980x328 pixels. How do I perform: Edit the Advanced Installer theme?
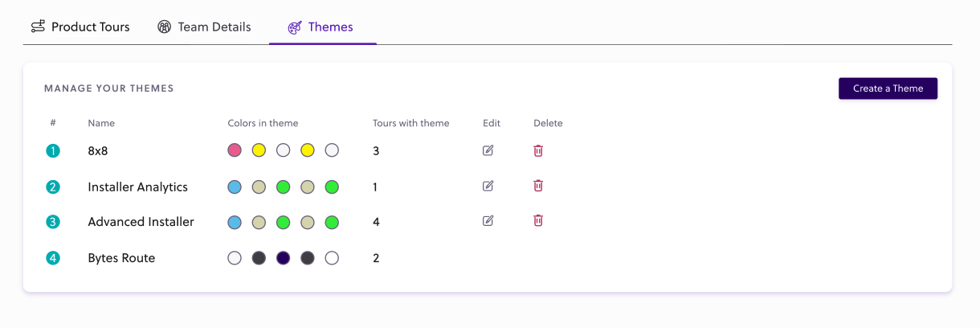pyautogui.click(x=488, y=220)
